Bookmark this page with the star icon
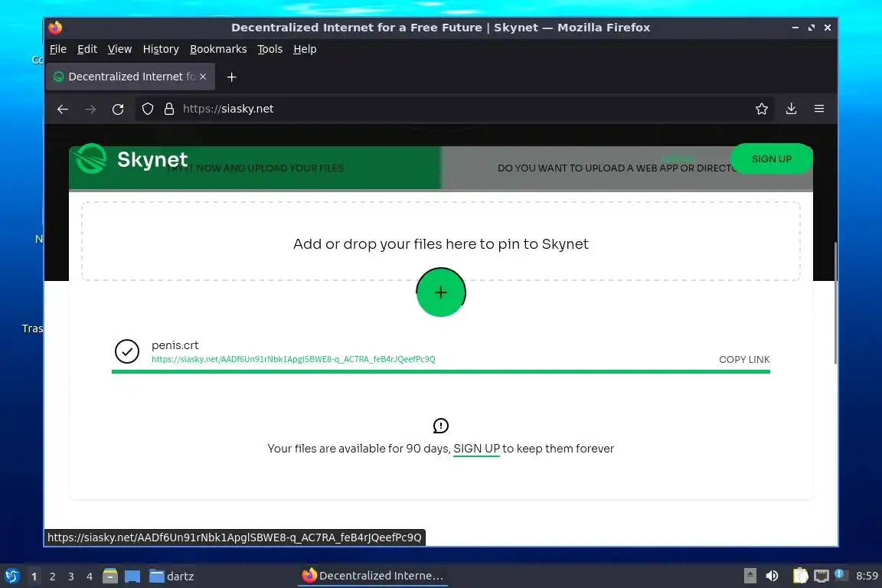Screen dimensions: 882x588 pyautogui.click(x=762, y=109)
